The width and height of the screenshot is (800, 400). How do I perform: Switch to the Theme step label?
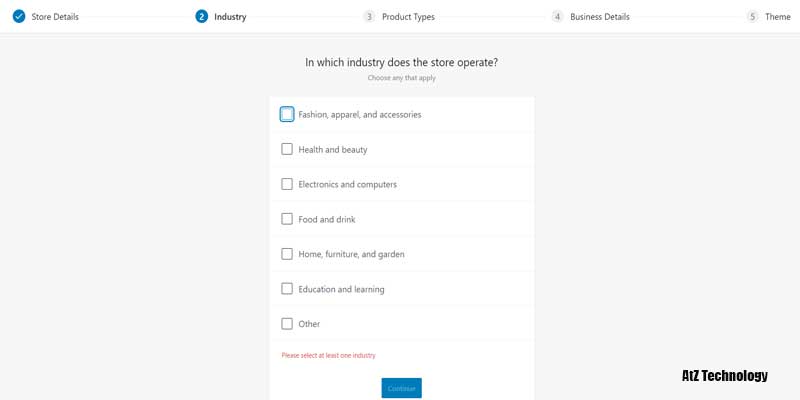pyautogui.click(x=778, y=17)
